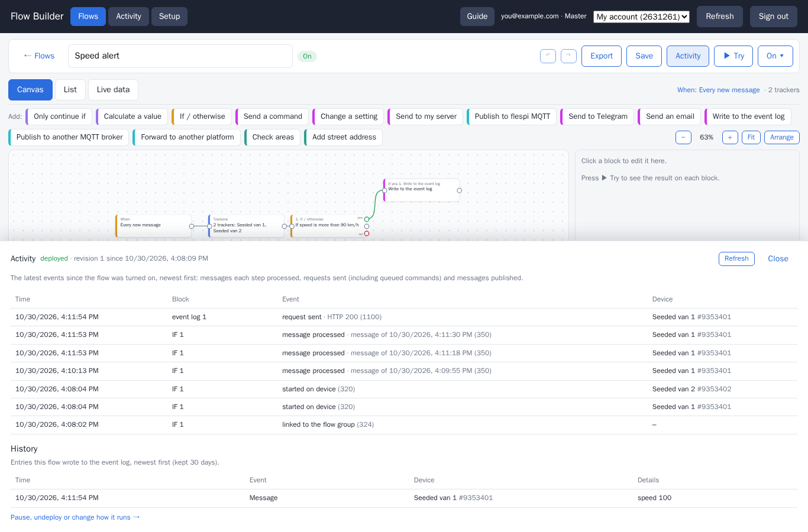Toggle the Activity button in the flow toolbar
808x532 pixels.
688,56
